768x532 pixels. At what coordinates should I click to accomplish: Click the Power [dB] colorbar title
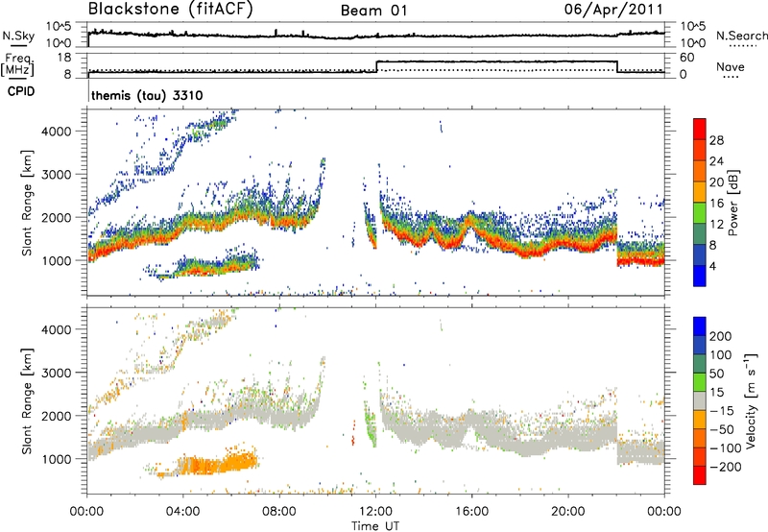(x=733, y=203)
